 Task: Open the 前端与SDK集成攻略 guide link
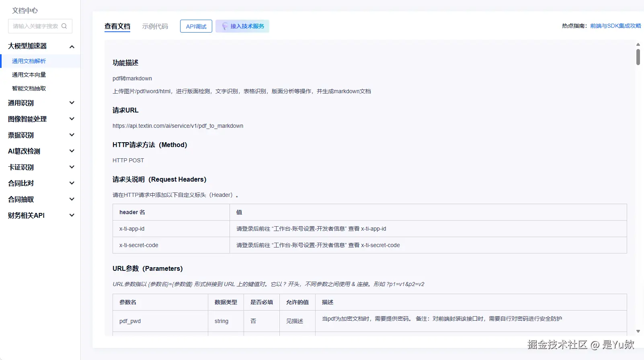(x=615, y=26)
